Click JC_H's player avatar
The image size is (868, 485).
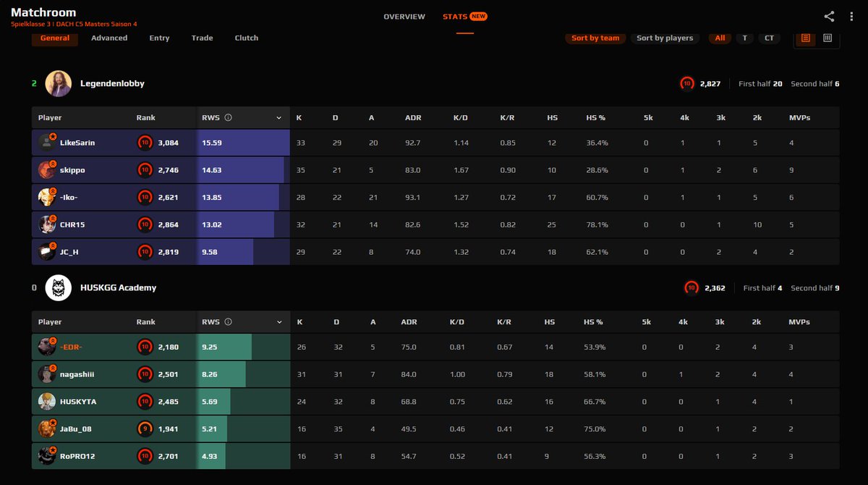point(47,252)
